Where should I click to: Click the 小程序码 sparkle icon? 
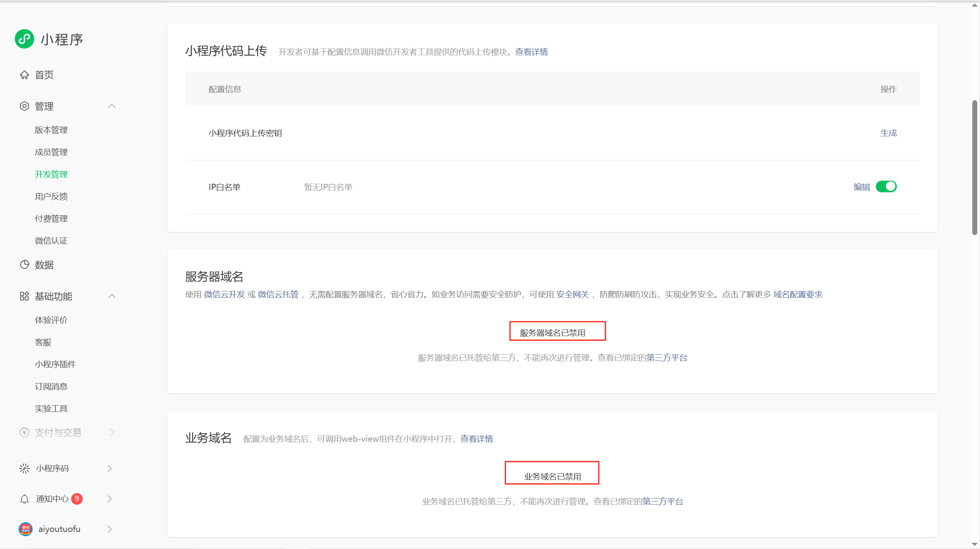coord(24,468)
